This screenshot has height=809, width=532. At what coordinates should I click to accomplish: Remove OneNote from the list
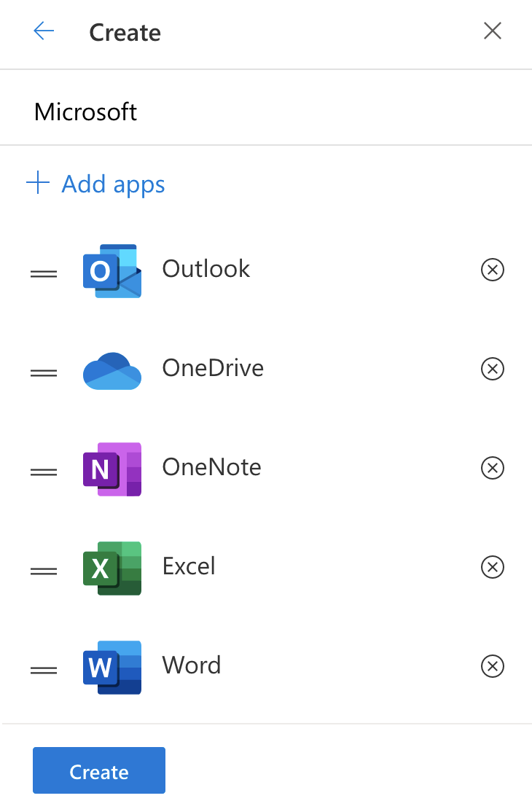point(493,468)
